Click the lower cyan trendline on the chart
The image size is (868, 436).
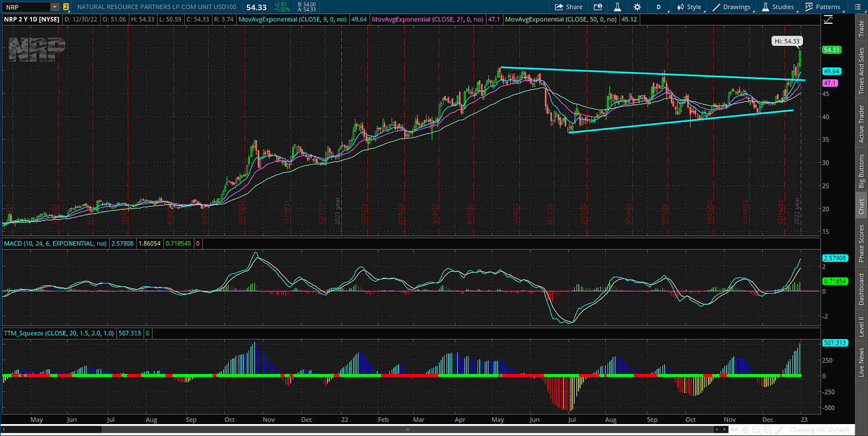[x=681, y=122]
